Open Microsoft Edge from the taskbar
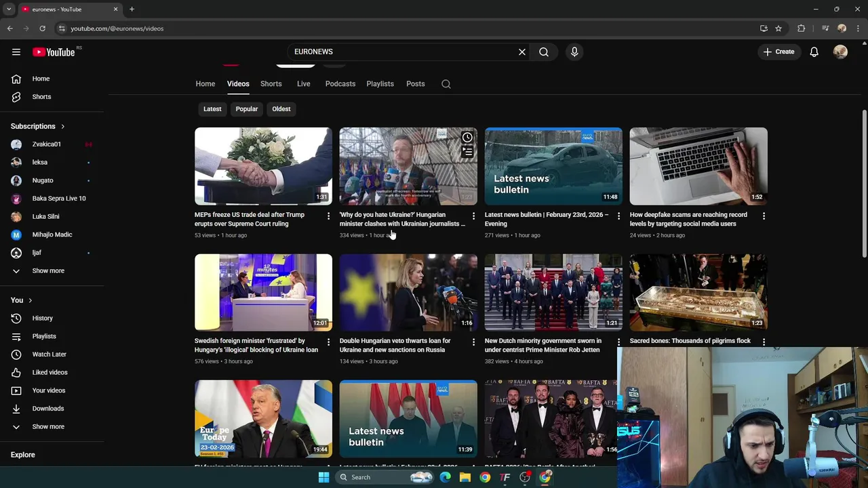Image resolution: width=868 pixels, height=488 pixels. [445, 477]
